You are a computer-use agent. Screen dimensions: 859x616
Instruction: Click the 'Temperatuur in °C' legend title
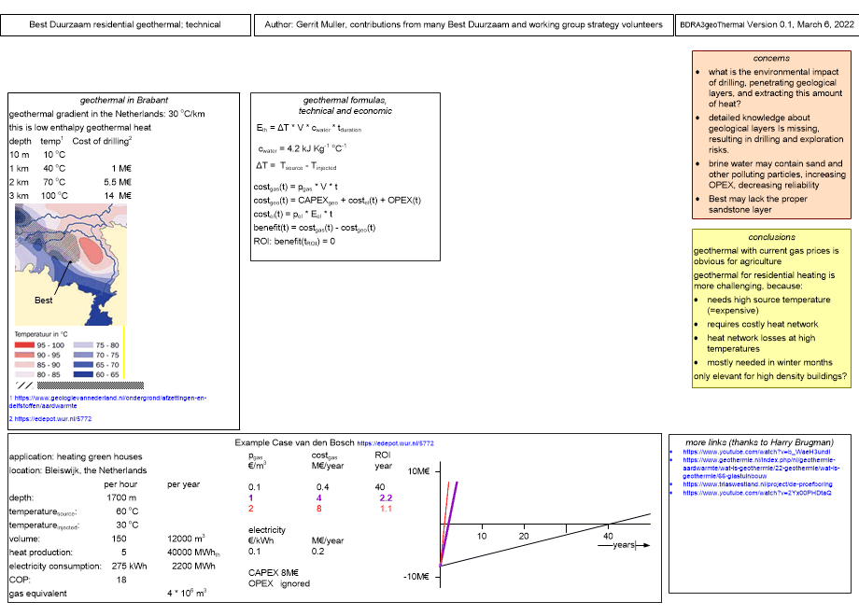click(41, 334)
